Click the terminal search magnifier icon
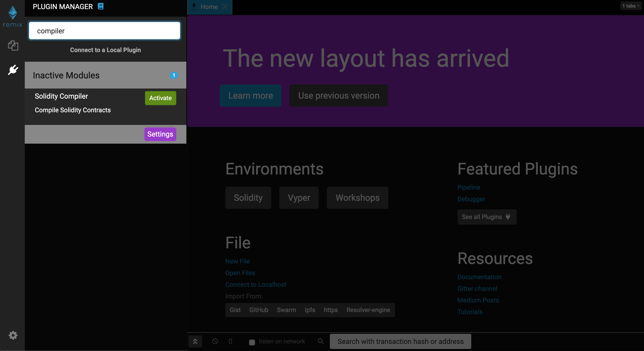Image resolution: width=644 pixels, height=351 pixels. 321,341
